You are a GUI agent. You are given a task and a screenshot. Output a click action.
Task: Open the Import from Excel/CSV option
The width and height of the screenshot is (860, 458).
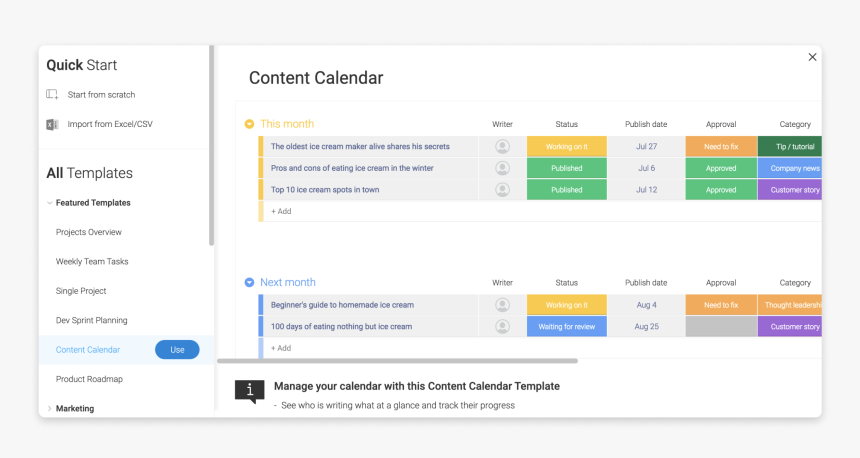[110, 125]
